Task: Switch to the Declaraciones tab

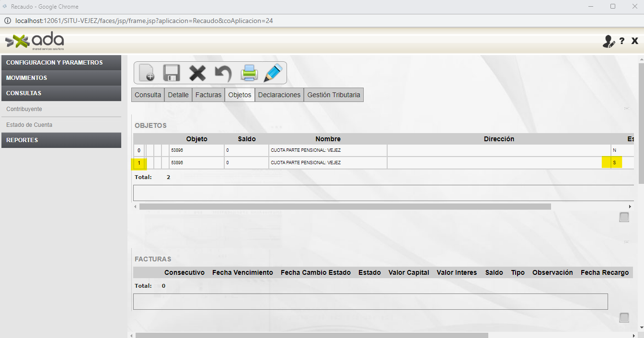Action: [279, 95]
